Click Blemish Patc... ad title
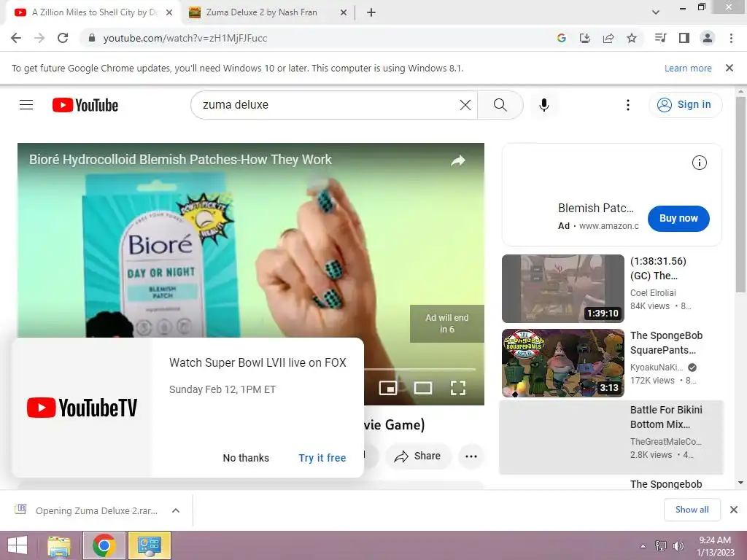 pyautogui.click(x=596, y=208)
